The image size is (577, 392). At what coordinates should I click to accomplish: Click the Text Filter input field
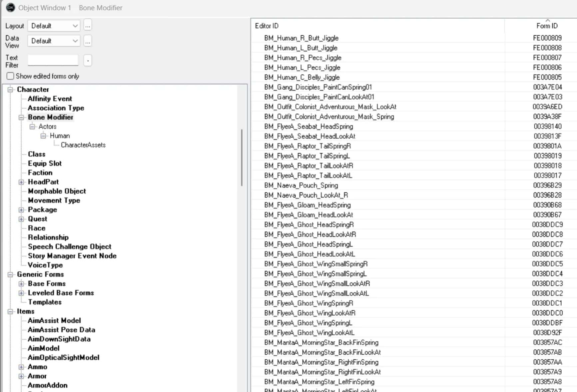[x=53, y=60]
